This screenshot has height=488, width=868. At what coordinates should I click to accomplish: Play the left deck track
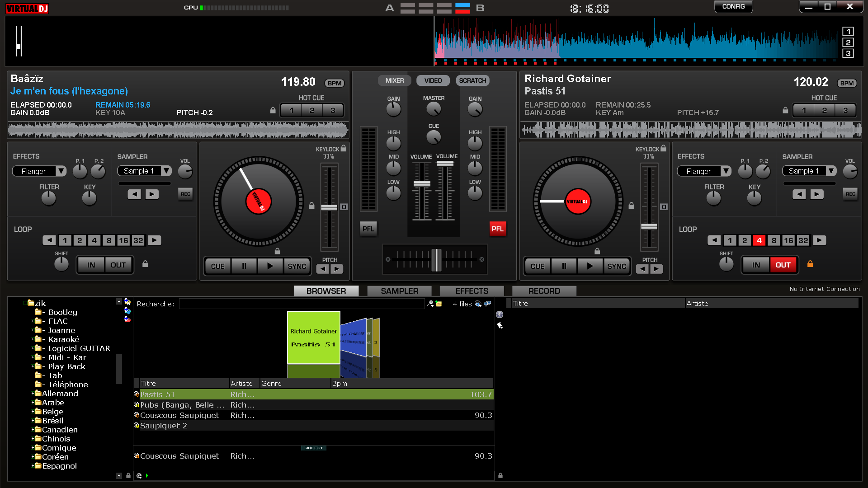point(270,266)
